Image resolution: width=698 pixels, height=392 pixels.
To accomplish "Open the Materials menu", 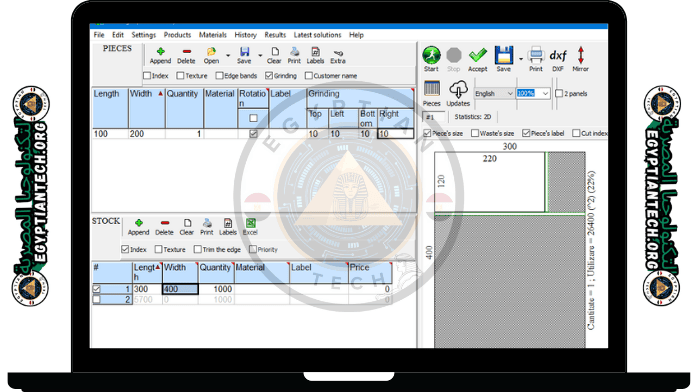I will (x=213, y=35).
